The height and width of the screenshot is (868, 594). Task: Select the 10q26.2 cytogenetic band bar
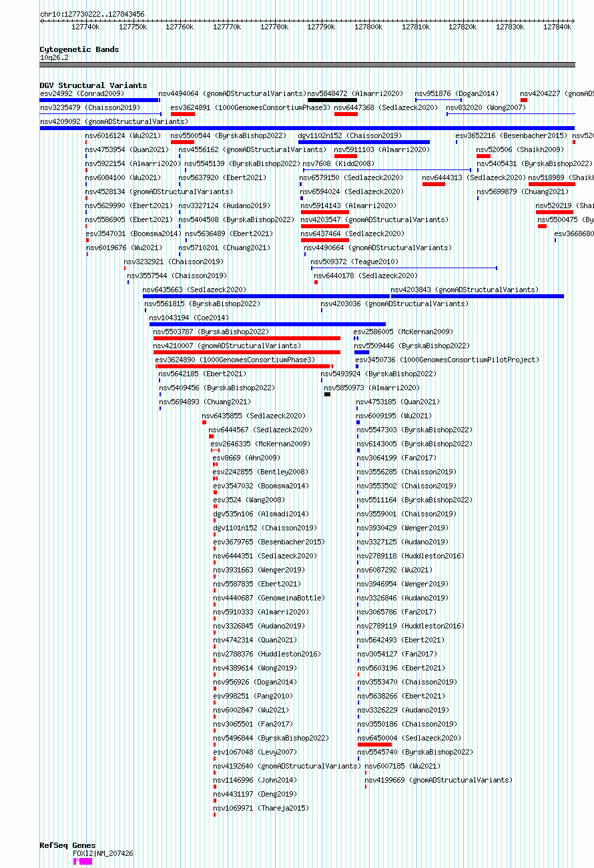pyautogui.click(x=307, y=65)
